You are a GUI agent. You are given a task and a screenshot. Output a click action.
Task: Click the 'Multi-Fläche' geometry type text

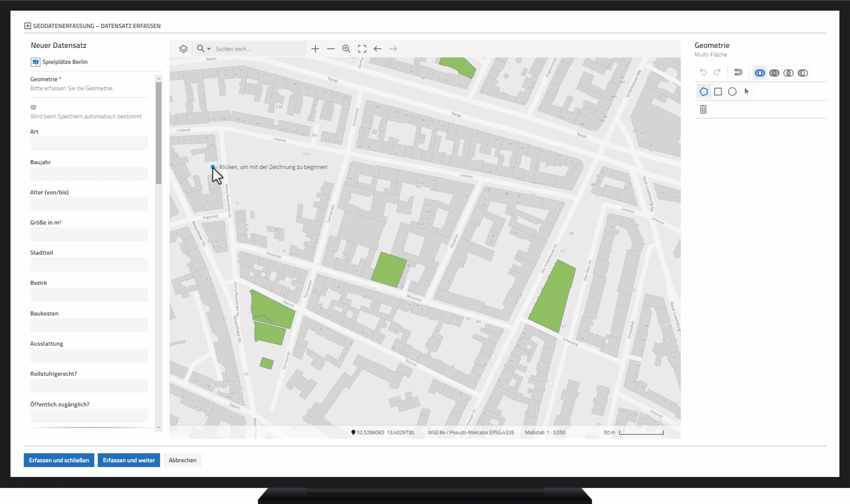click(x=711, y=55)
